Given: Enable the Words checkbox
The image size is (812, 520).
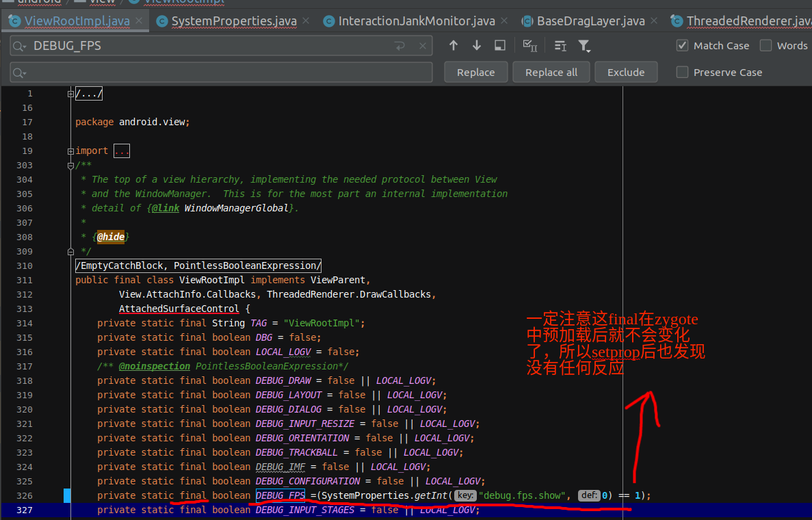Looking at the screenshot, I should [766, 46].
